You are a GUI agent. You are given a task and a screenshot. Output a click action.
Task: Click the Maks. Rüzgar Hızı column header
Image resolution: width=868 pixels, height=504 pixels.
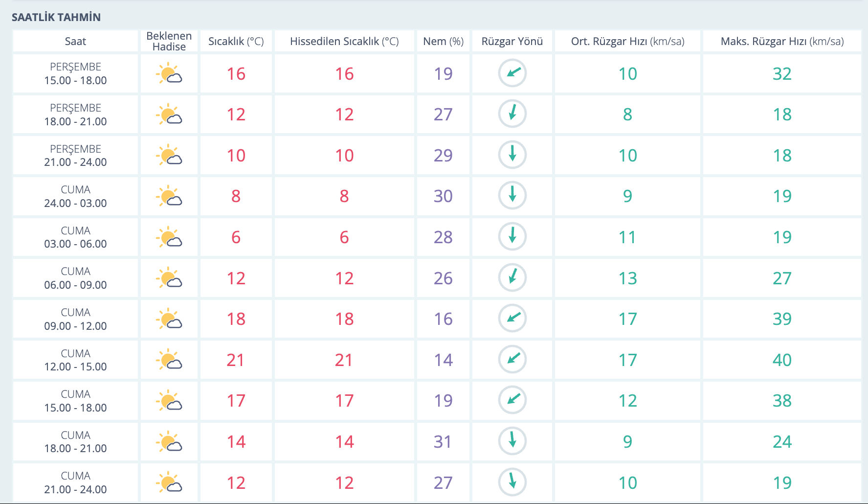(782, 41)
